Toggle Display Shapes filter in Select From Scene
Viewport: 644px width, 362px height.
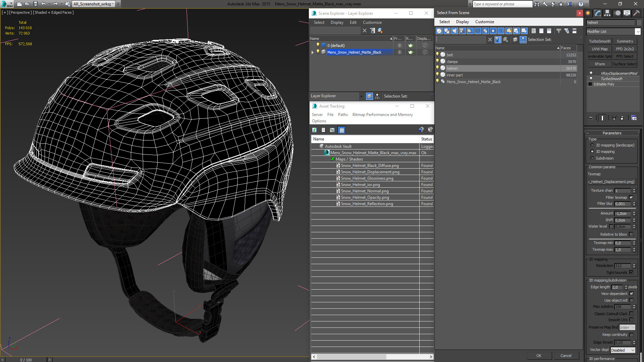447,31
